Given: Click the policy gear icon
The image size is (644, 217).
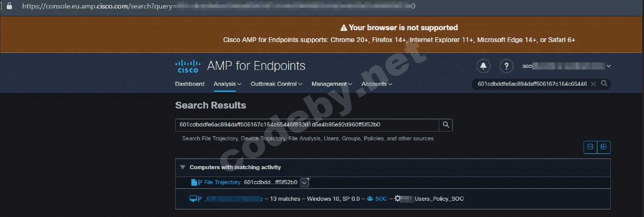Looking at the screenshot, I should point(398,198).
